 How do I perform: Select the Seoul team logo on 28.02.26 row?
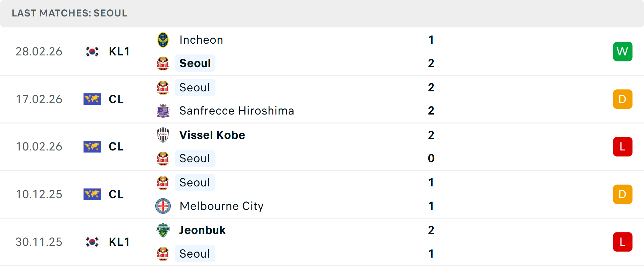pyautogui.click(x=163, y=63)
